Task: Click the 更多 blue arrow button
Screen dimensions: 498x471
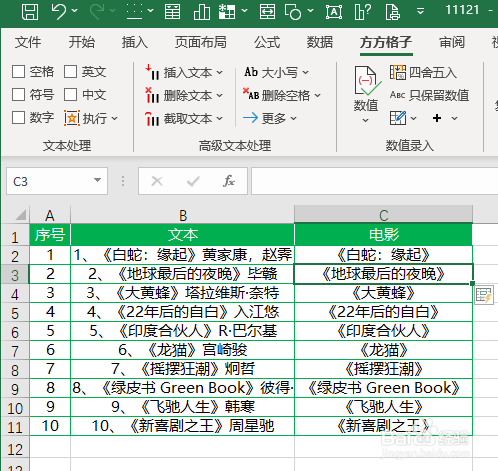Action: click(x=269, y=118)
